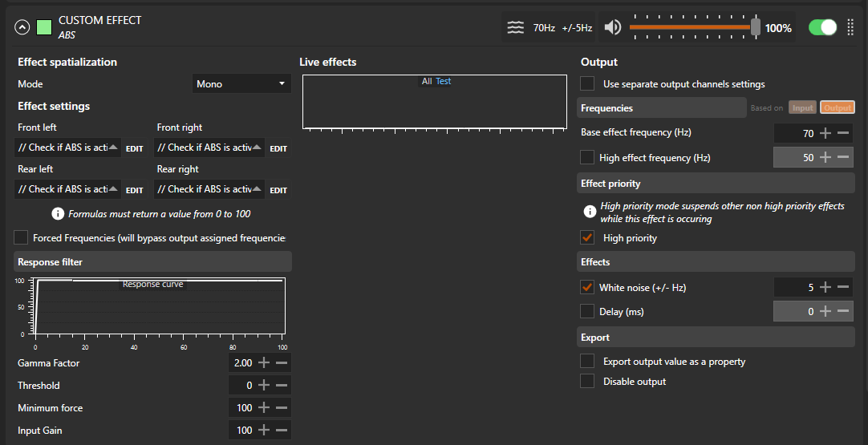Edit the Rear right formula
The width and height of the screenshot is (868, 445).
pos(278,190)
